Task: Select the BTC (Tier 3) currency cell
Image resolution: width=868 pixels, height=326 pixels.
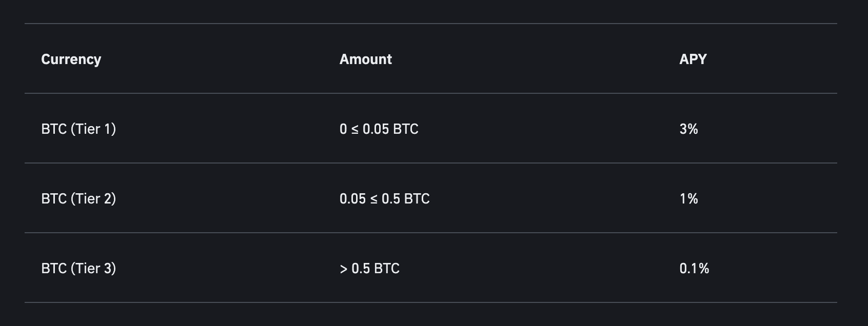Action: (x=78, y=269)
